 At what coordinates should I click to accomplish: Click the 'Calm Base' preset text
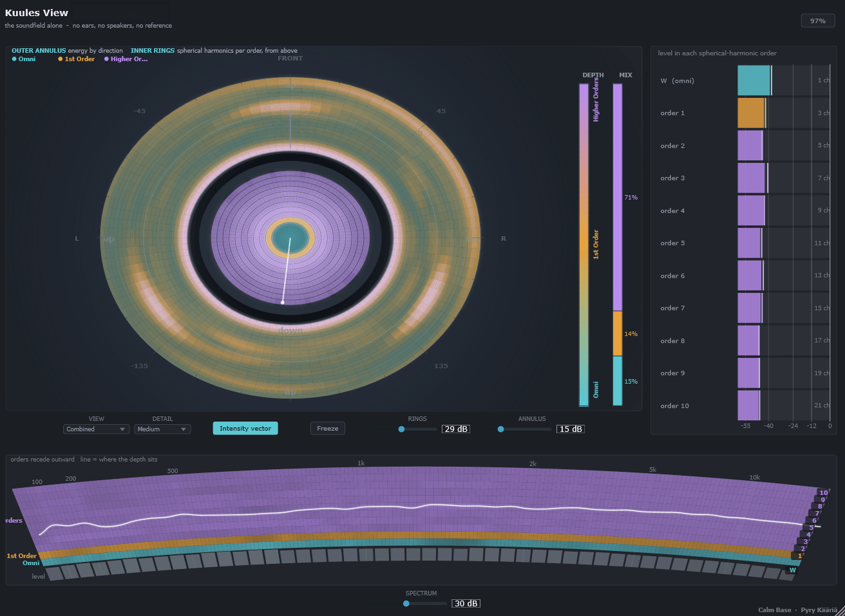point(775,610)
